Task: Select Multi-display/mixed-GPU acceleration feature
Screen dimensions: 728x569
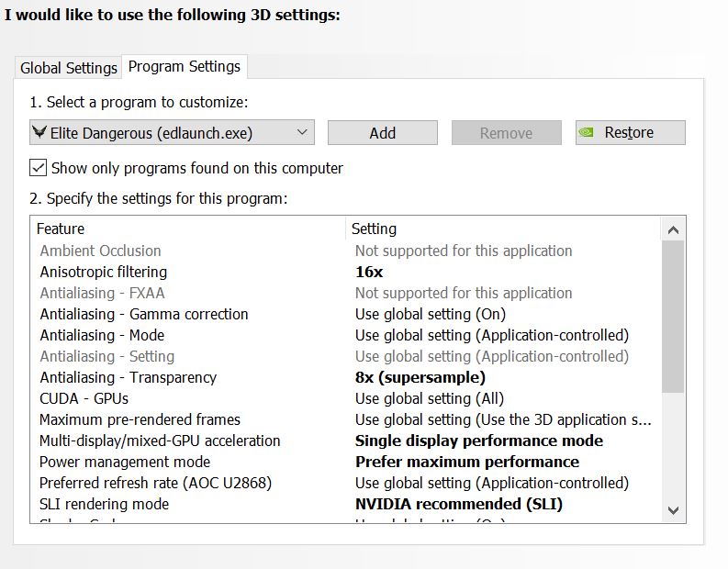Action: pyautogui.click(x=160, y=441)
